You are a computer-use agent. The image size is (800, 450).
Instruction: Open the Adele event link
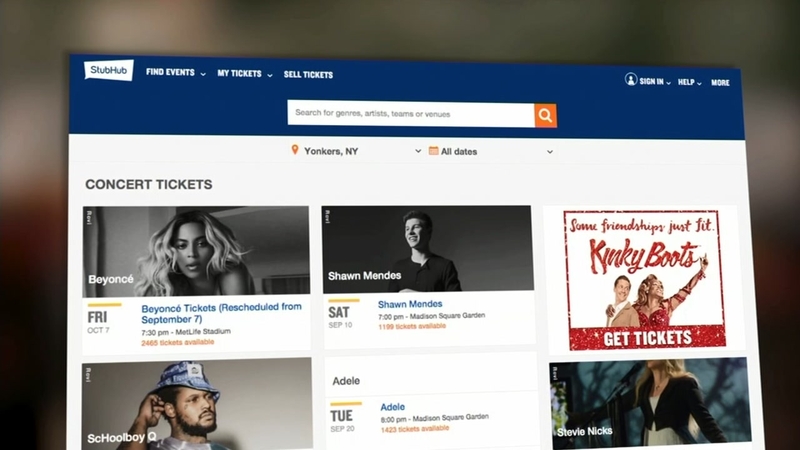point(393,407)
